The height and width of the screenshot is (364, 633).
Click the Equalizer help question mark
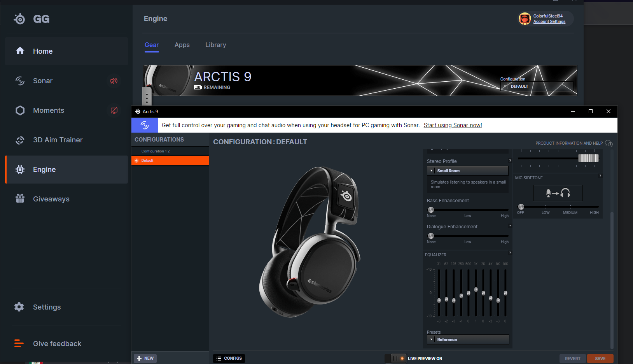point(510,253)
